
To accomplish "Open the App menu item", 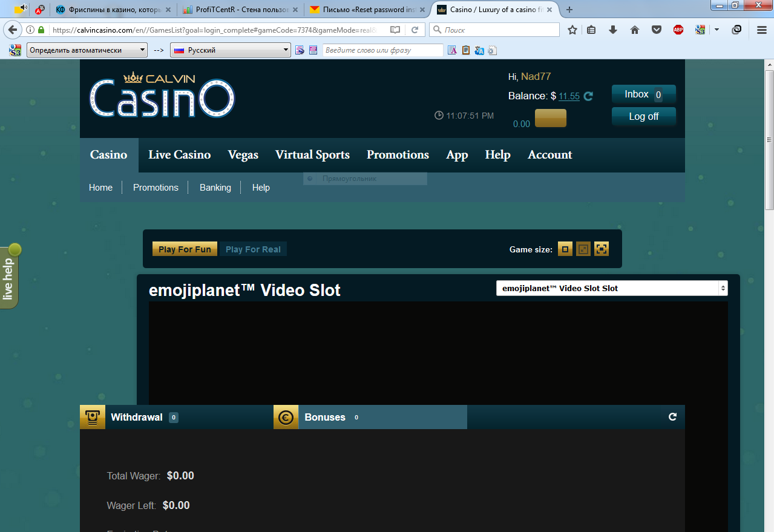I will tap(457, 155).
